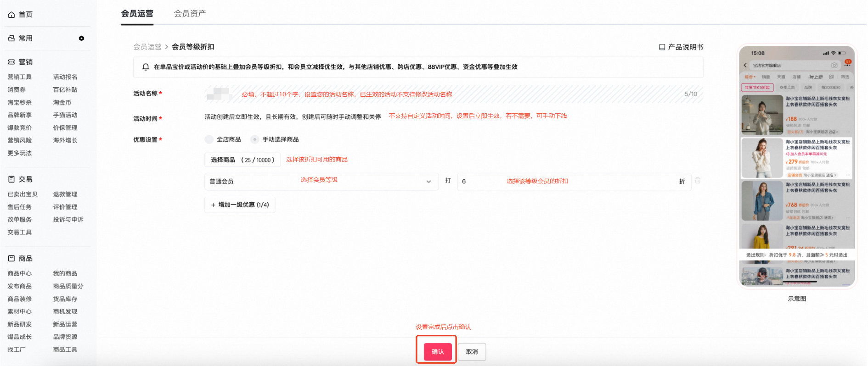Go to 首页 in the sidebar

(x=26, y=15)
